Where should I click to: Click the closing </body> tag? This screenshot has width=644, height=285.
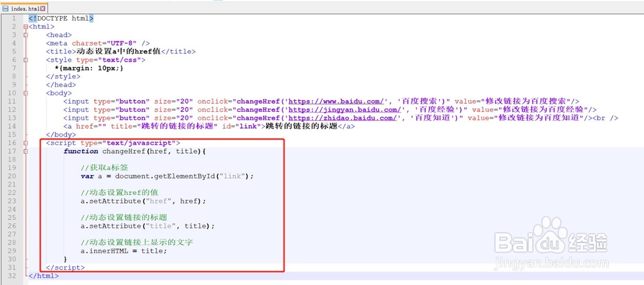pyautogui.click(x=61, y=134)
